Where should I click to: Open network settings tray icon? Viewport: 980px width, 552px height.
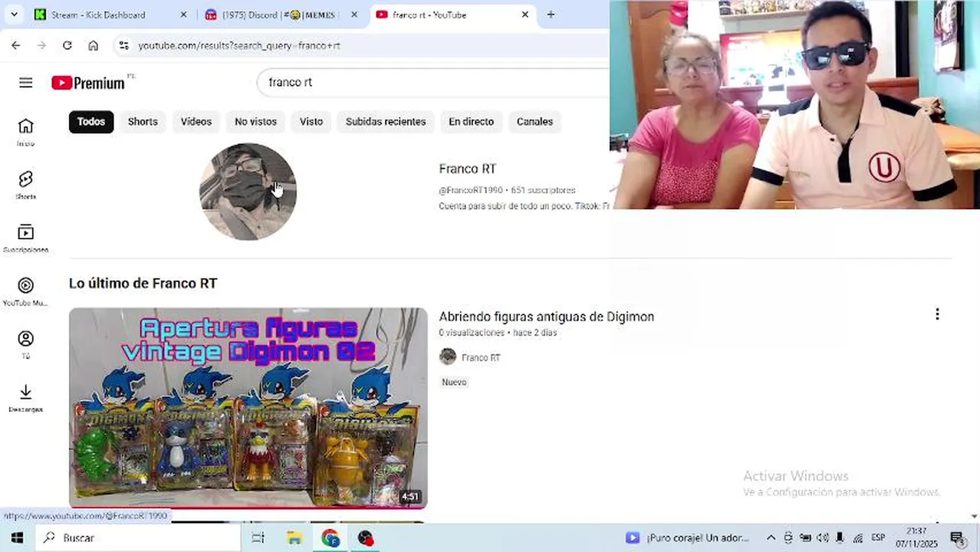(x=858, y=537)
